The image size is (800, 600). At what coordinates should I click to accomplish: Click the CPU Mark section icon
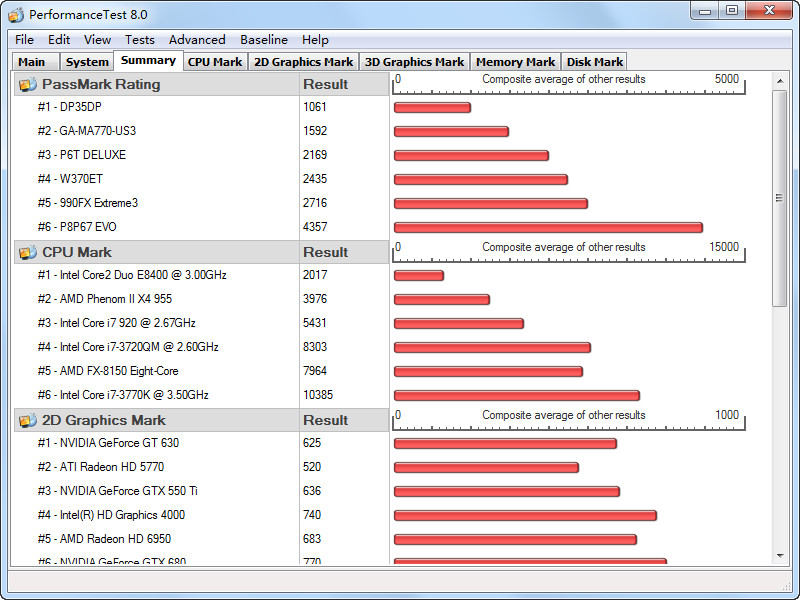coord(28,252)
